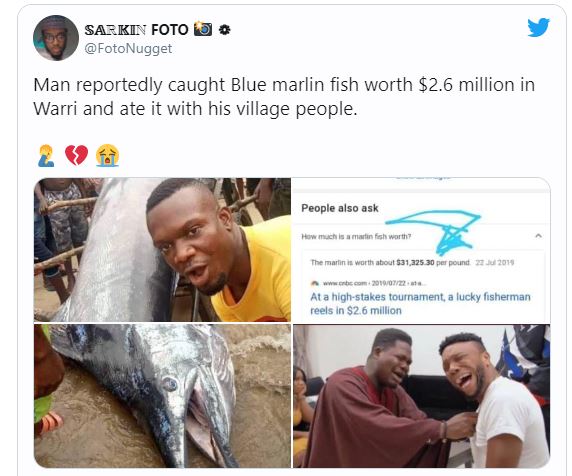Click the Twitter bird logo
The image size is (572, 476).
pos(538,27)
